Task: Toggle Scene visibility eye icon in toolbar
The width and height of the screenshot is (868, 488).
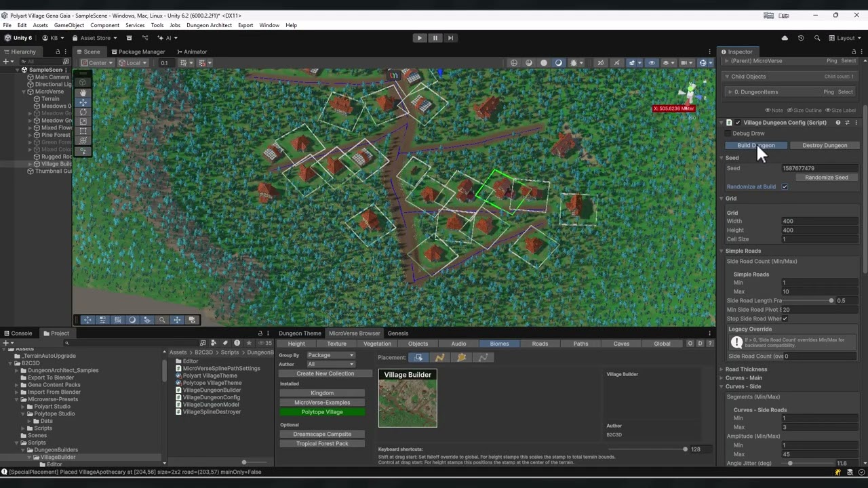Action: 652,63
